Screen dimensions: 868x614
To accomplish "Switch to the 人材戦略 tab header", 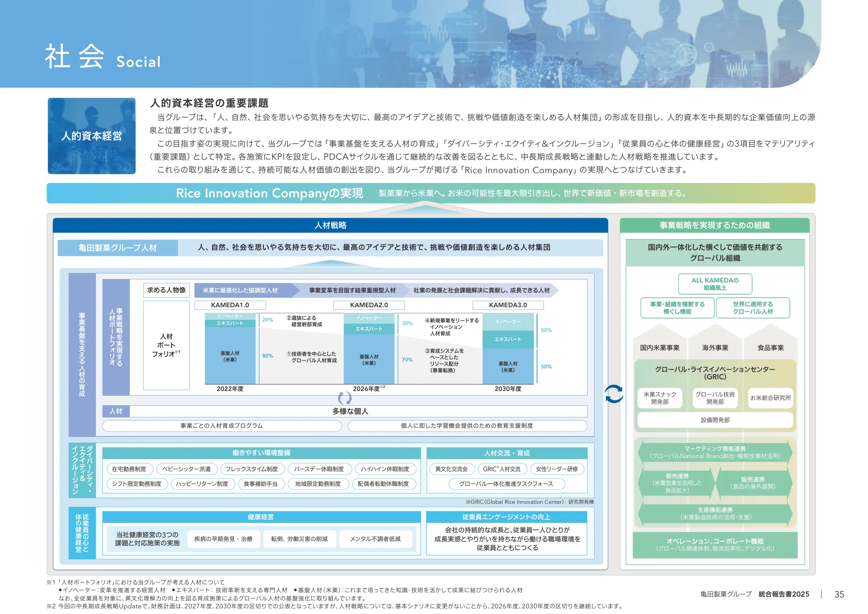I will (x=331, y=226).
